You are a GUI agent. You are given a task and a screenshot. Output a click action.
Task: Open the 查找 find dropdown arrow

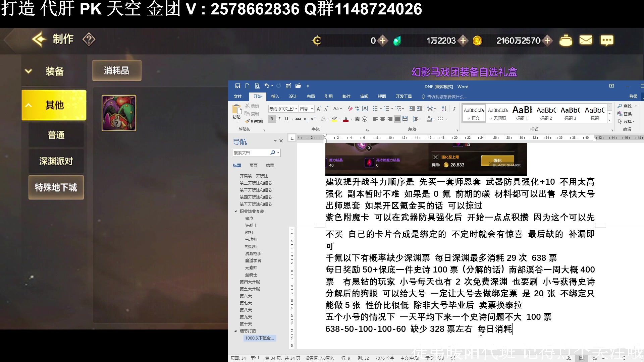[636, 106]
